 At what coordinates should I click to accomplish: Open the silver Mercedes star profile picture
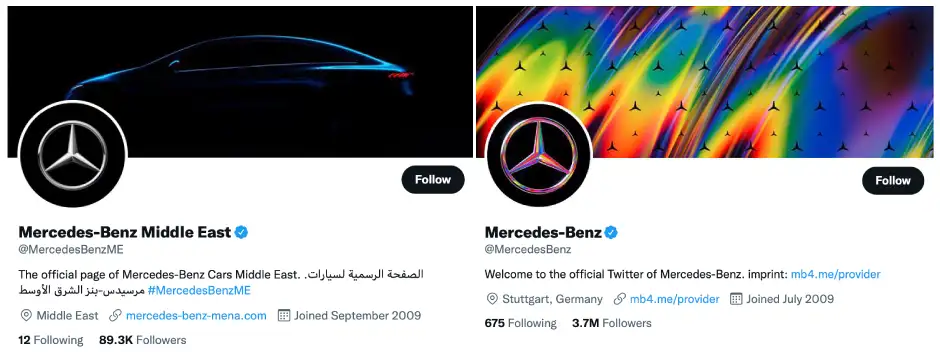pos(73,154)
